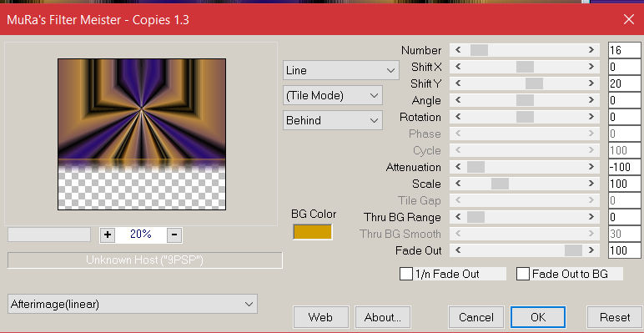The image size is (644, 333).
Task: Click the About... button
Action: click(x=383, y=317)
